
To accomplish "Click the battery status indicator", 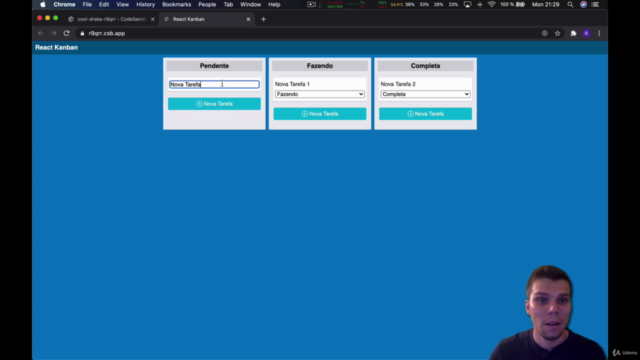I will 513,4.
